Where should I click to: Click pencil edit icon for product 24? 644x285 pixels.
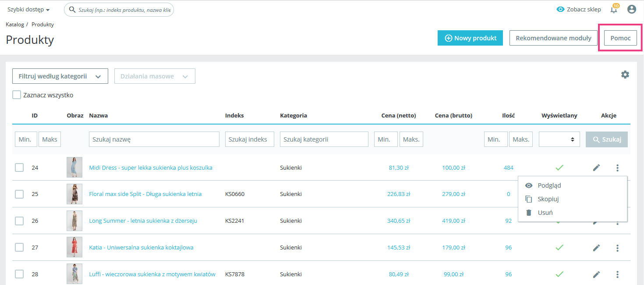pyautogui.click(x=596, y=167)
